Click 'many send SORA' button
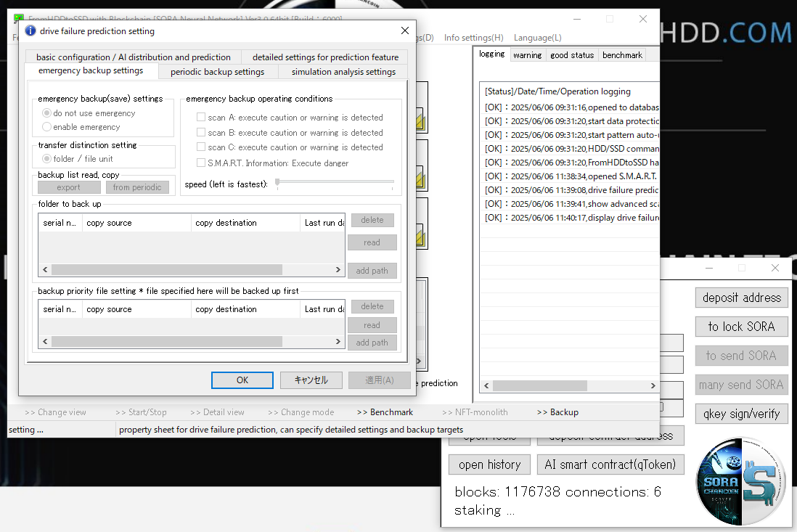This screenshot has width=797, height=532. pyautogui.click(x=742, y=385)
